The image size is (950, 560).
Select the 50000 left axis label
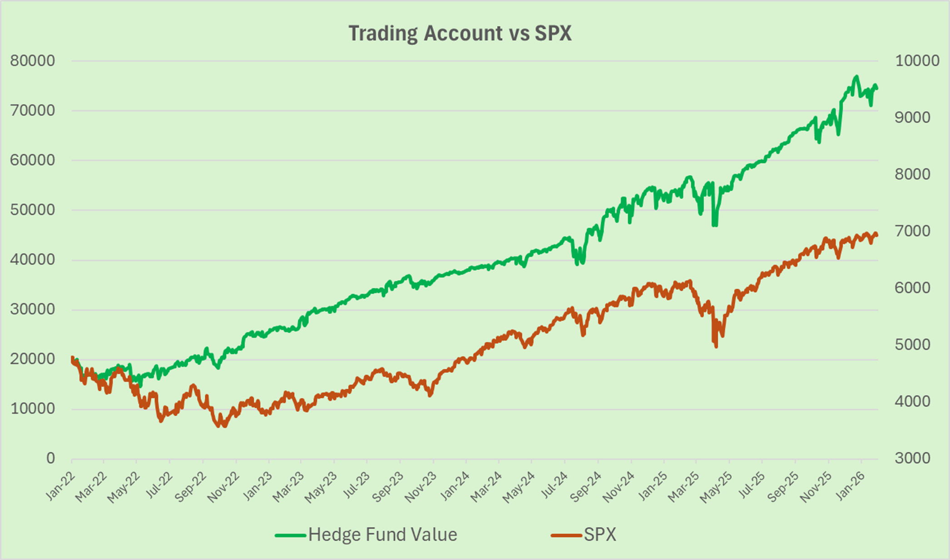32,210
